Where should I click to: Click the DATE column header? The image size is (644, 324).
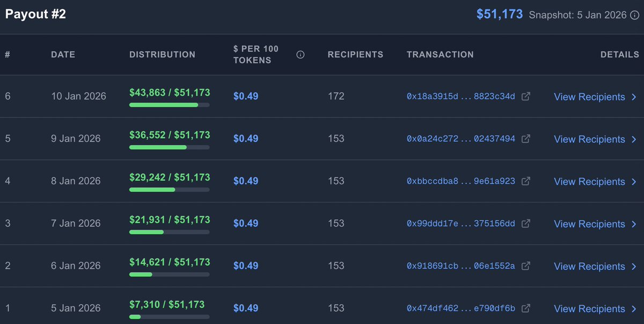click(63, 54)
